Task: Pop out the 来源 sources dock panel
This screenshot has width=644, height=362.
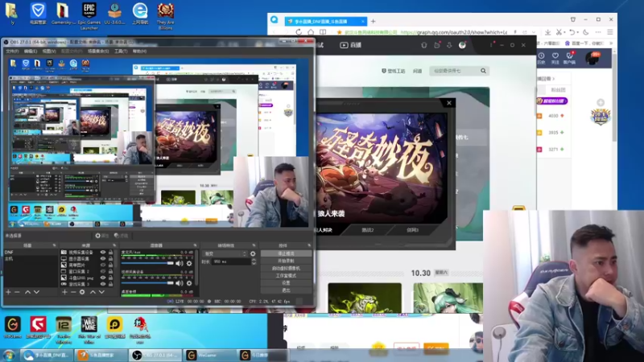Action: pyautogui.click(x=114, y=245)
